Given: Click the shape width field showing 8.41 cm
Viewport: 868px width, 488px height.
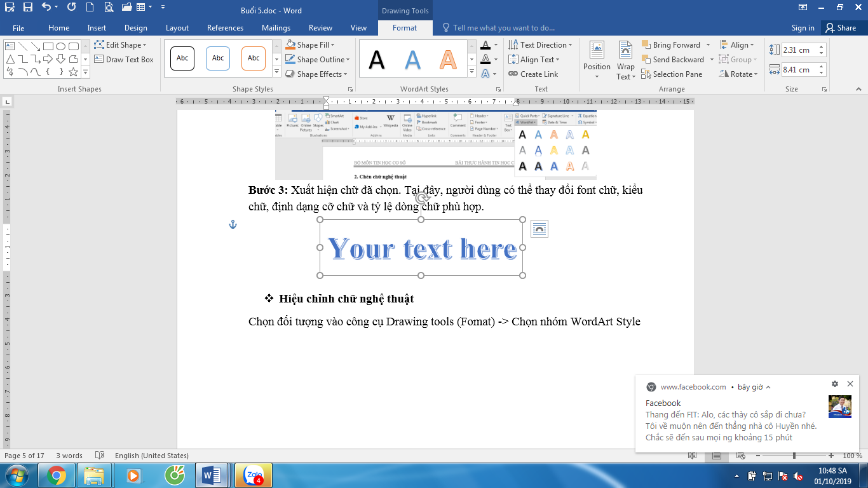Looking at the screenshot, I should (x=799, y=70).
